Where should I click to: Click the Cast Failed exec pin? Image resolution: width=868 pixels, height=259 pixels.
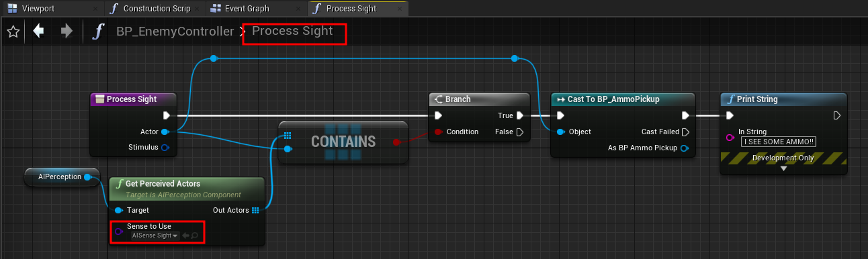686,132
